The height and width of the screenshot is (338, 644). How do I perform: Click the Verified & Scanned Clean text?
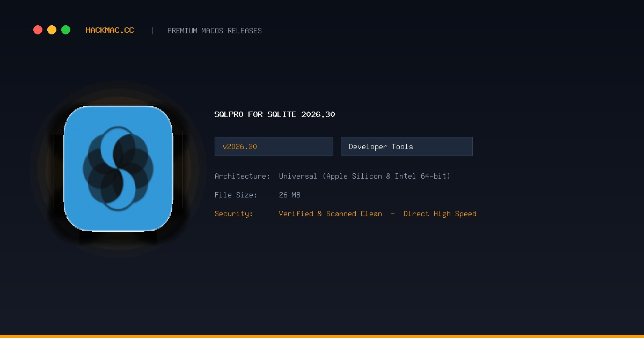tap(330, 214)
